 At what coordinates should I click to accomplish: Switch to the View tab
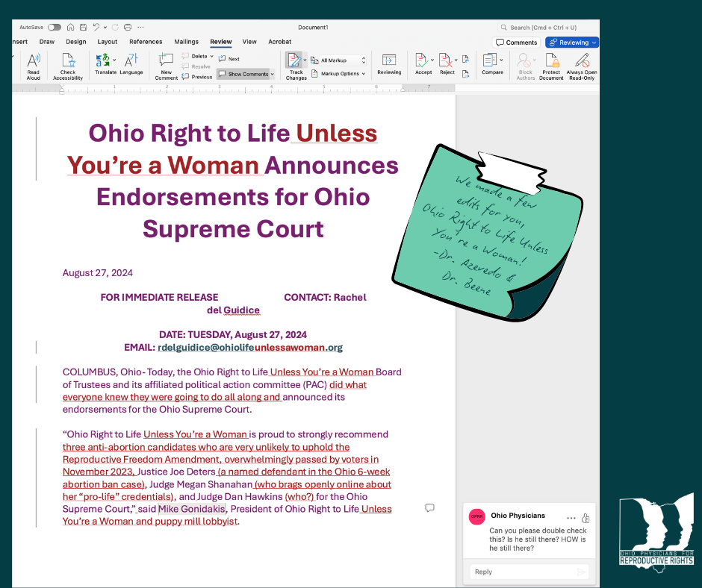click(249, 42)
